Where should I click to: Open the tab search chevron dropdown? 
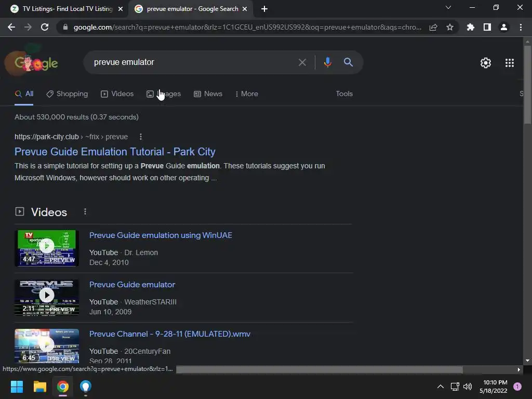[448, 7]
